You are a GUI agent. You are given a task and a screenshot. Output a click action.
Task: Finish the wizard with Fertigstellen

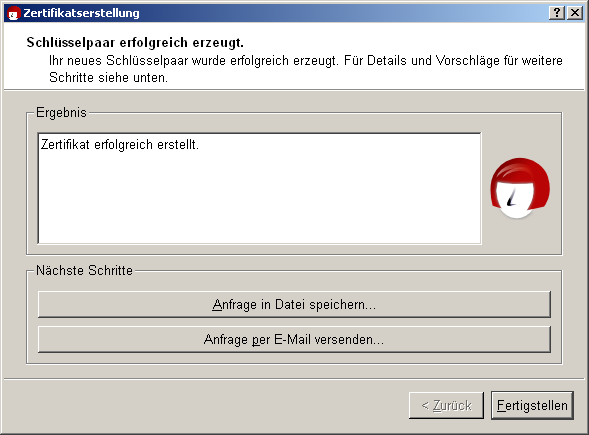point(532,406)
